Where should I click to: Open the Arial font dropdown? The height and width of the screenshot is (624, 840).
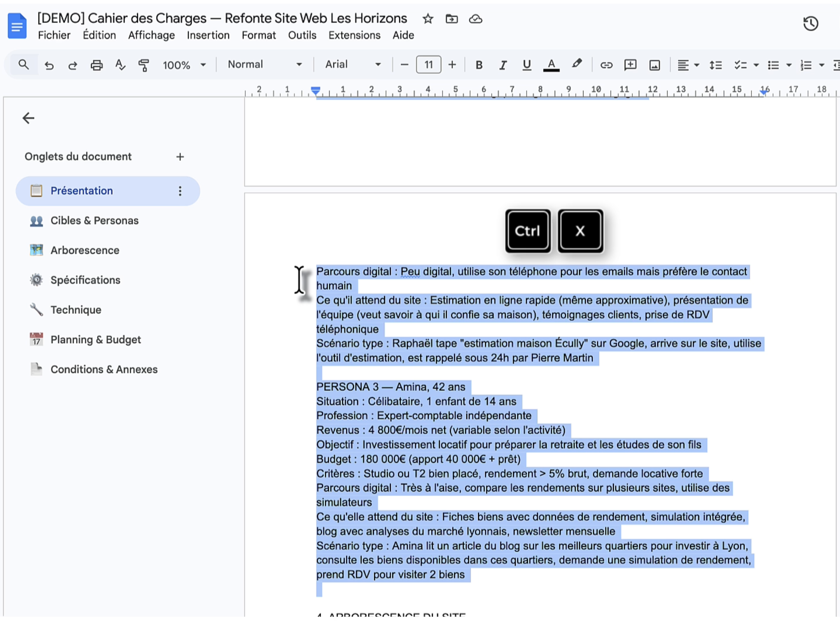pyautogui.click(x=353, y=64)
